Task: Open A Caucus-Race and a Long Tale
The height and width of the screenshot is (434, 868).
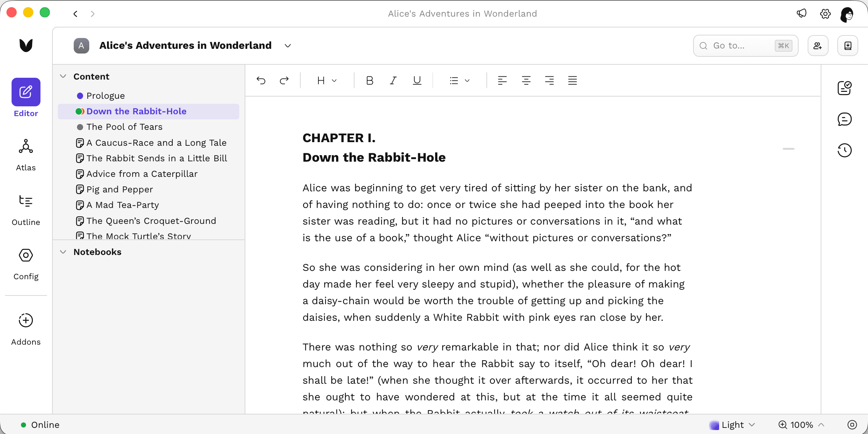Action: tap(149, 143)
